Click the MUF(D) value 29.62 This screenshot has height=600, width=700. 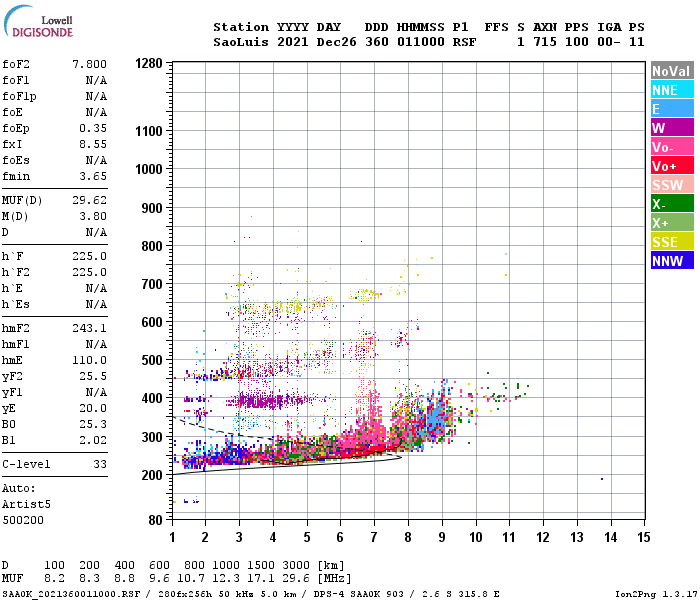89,200
